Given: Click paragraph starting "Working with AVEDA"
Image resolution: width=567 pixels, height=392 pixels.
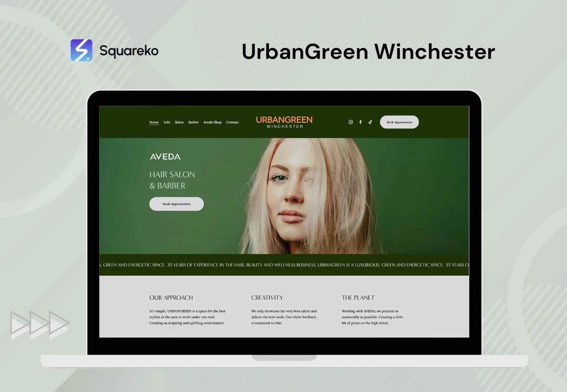Looking at the screenshot, I should [372, 317].
